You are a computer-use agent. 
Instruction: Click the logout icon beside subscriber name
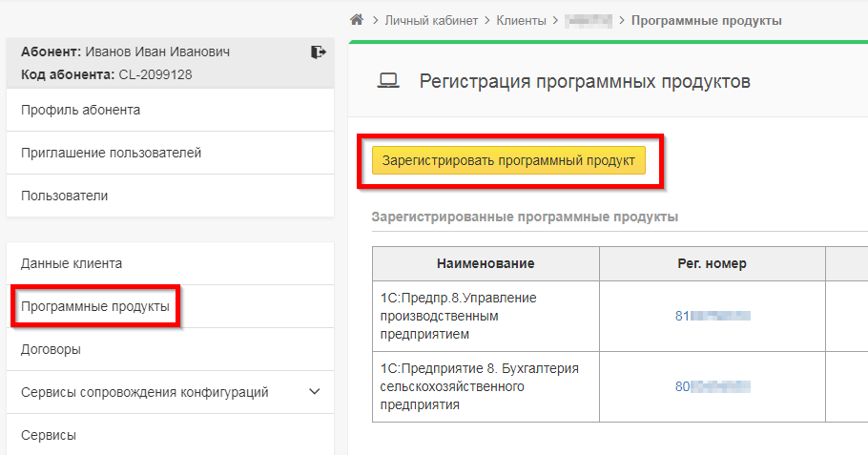(x=319, y=52)
